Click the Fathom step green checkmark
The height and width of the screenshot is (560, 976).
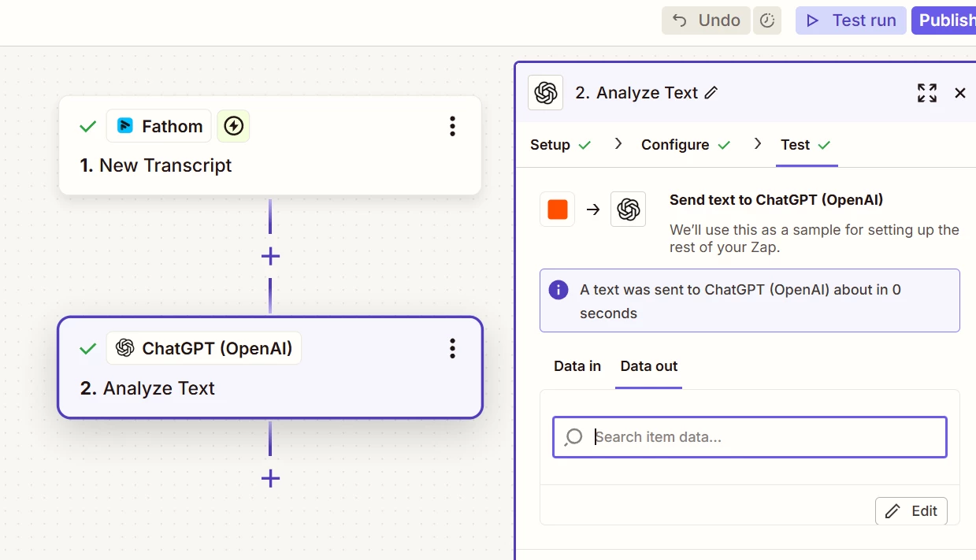(x=88, y=126)
